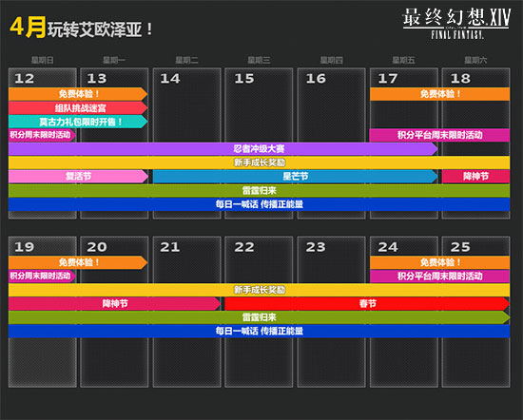Click 积分平台周末限时活动 bar on dates 17–18
The image size is (523, 420).
pos(439,135)
